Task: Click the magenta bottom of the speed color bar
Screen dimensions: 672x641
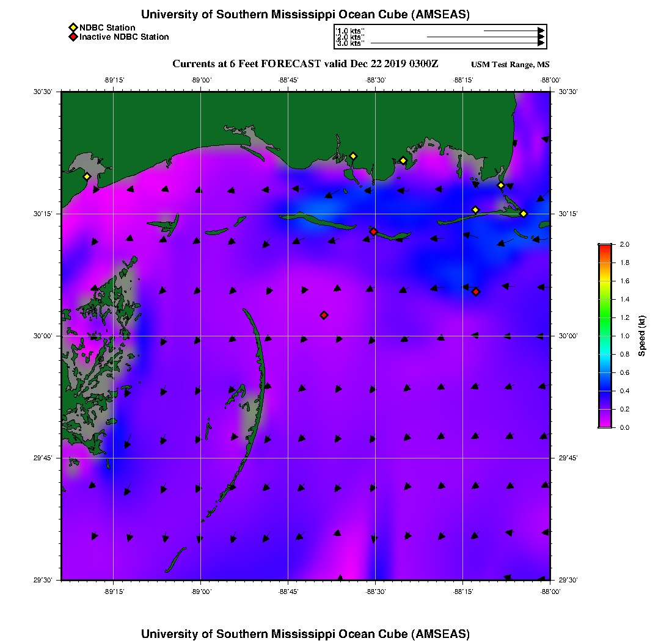Action: pyautogui.click(x=604, y=424)
